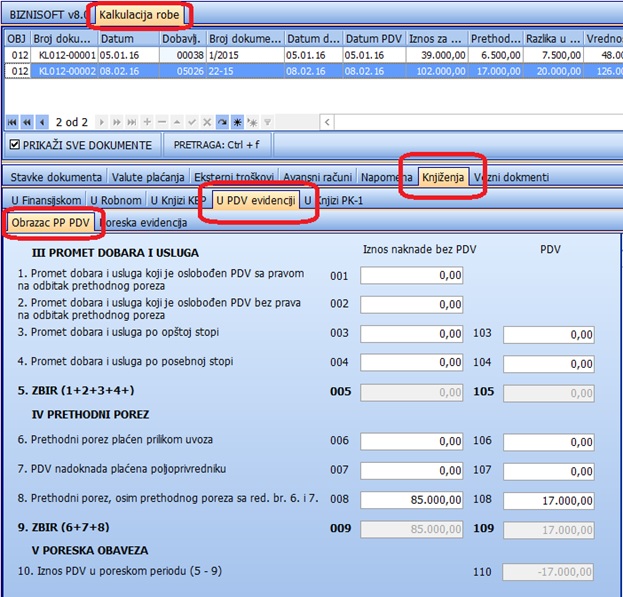623x597 pixels.
Task: Open the Poreska evidencija tab
Action: pos(145,222)
